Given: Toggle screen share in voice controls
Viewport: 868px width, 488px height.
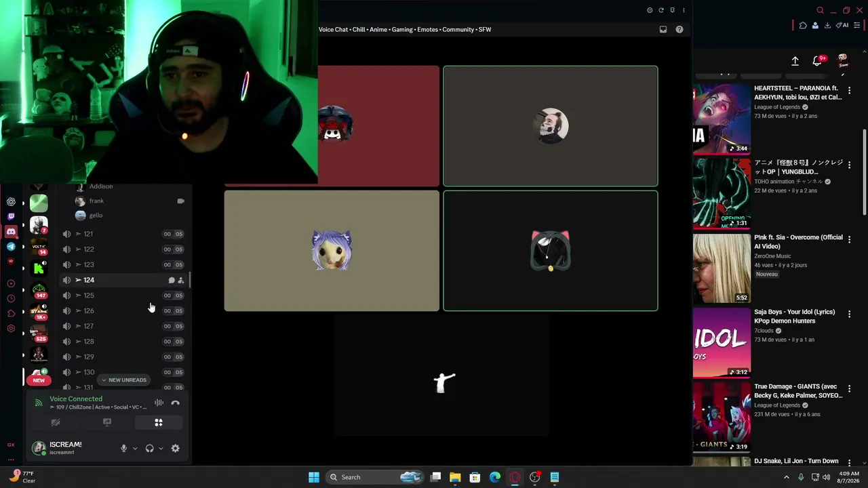Looking at the screenshot, I should click(107, 422).
